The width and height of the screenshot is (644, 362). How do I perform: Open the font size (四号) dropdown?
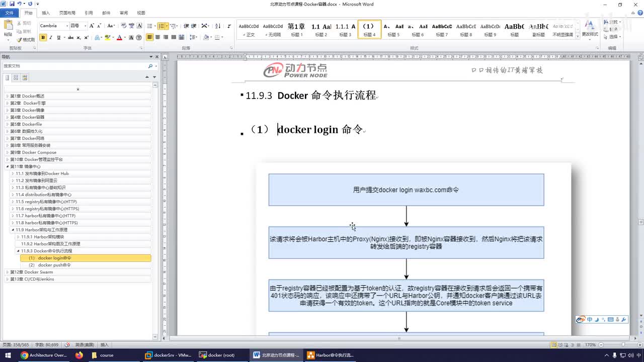pyautogui.click(x=85, y=26)
